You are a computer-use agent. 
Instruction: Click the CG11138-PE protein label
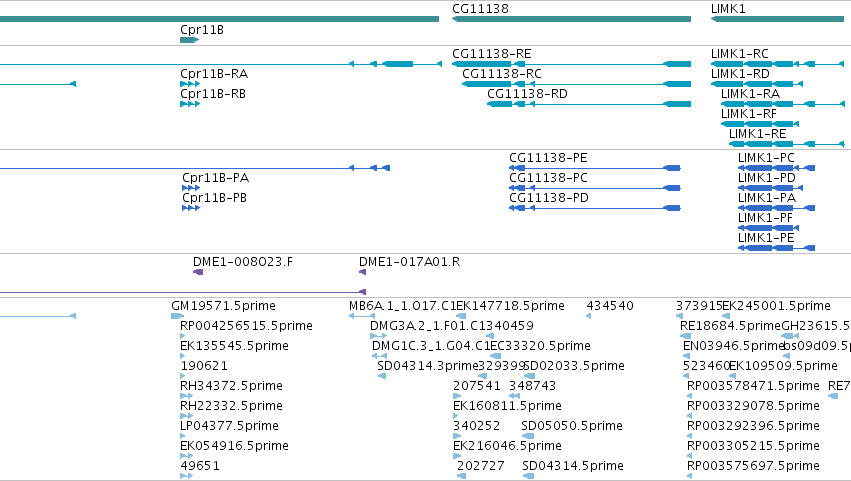(x=548, y=158)
